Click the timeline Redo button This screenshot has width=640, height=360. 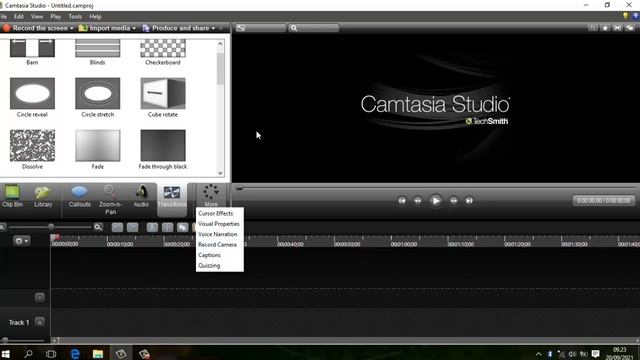[x=133, y=227]
